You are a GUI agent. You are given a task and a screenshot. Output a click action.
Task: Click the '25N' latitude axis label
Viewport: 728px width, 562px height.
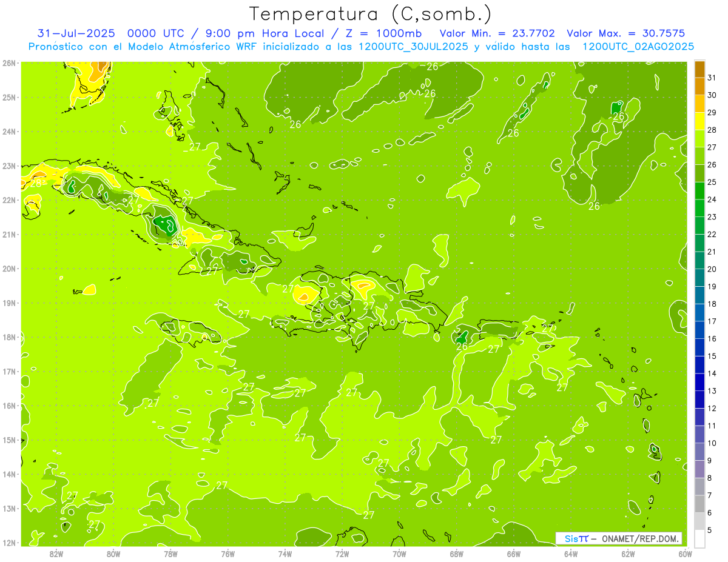tap(8, 98)
